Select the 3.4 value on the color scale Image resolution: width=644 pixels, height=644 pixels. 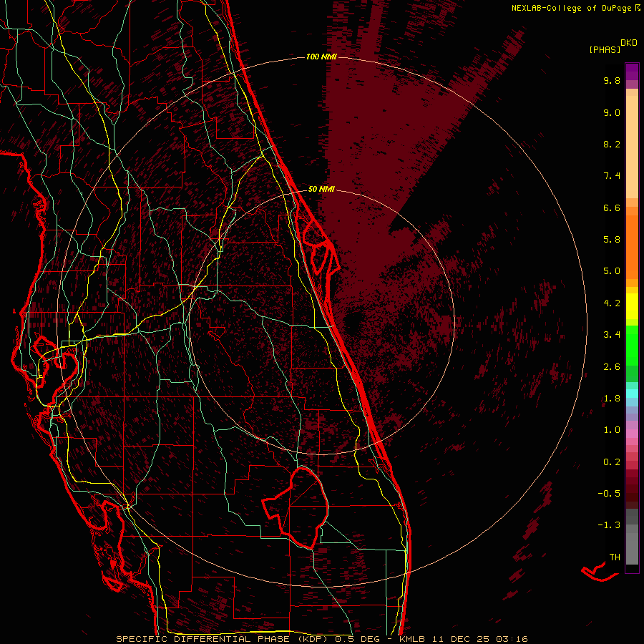(612, 335)
